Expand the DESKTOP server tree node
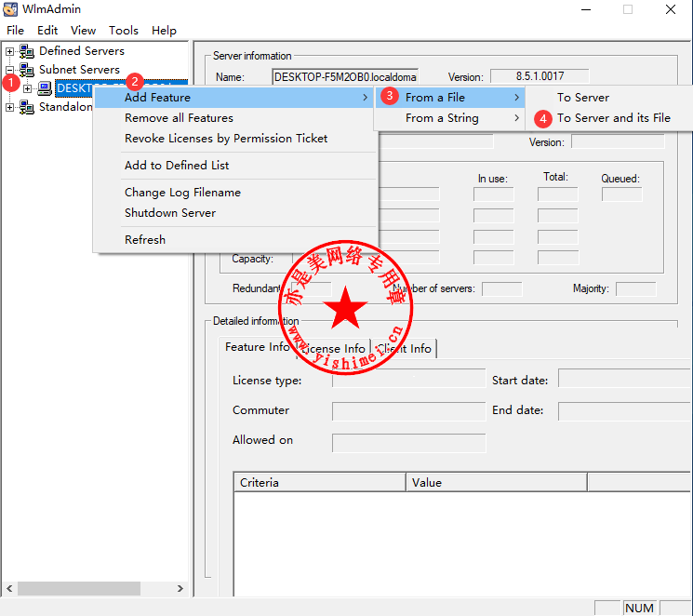The width and height of the screenshot is (693, 616). click(x=27, y=88)
